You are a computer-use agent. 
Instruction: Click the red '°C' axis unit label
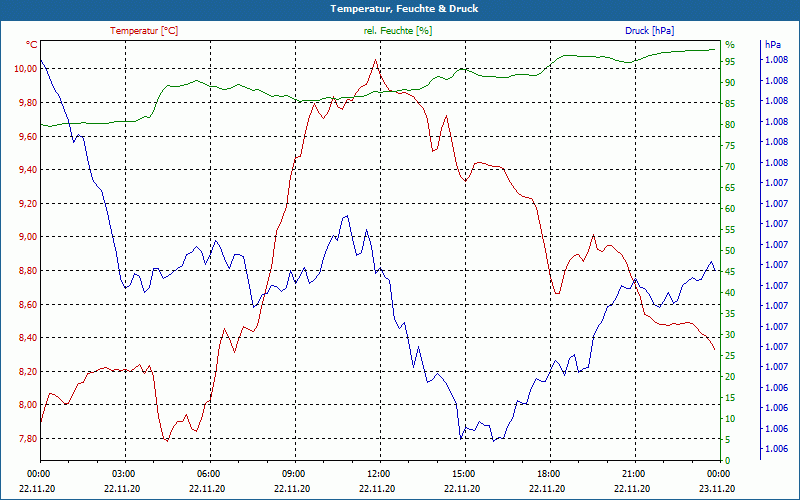pyautogui.click(x=32, y=45)
